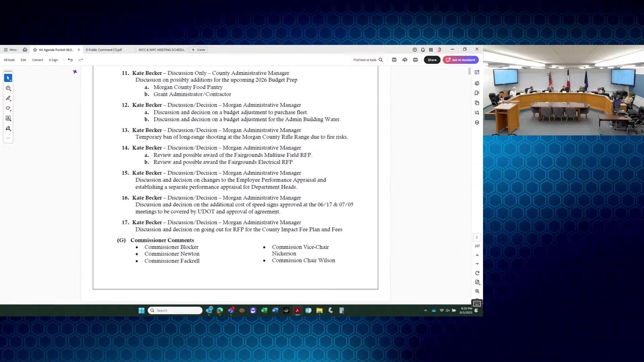Select the highlight pen tool
Screen dimensions: 644x362
(8, 98)
